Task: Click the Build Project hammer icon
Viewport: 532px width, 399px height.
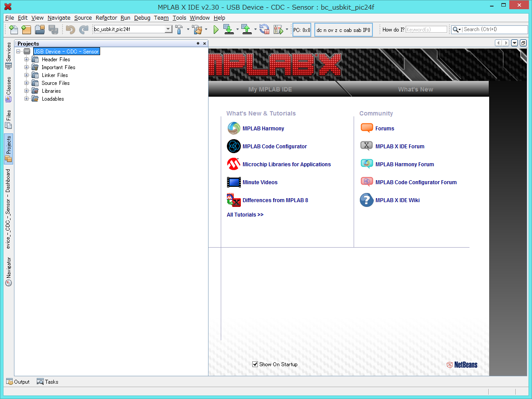Action: coord(179,30)
